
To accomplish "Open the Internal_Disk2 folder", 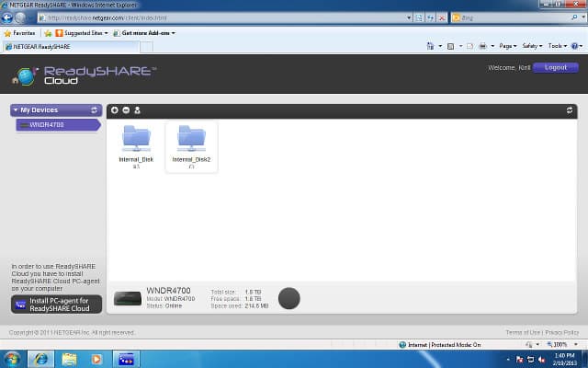I will [191, 146].
